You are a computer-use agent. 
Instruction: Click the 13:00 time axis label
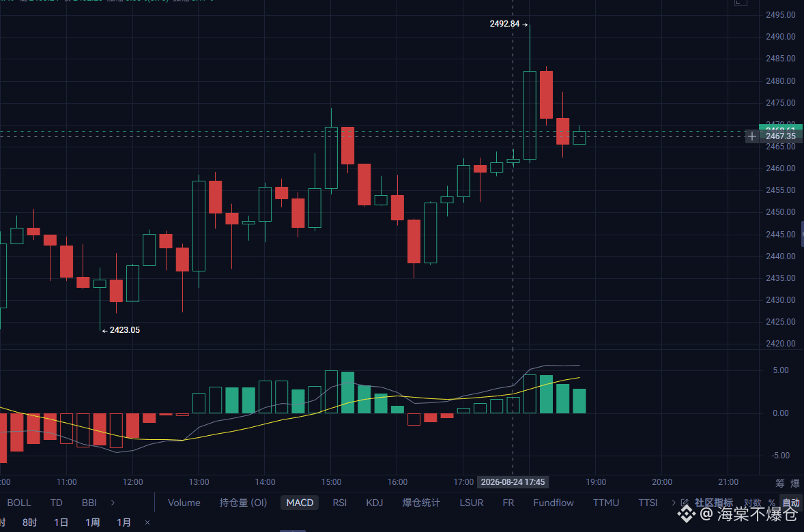(199, 482)
